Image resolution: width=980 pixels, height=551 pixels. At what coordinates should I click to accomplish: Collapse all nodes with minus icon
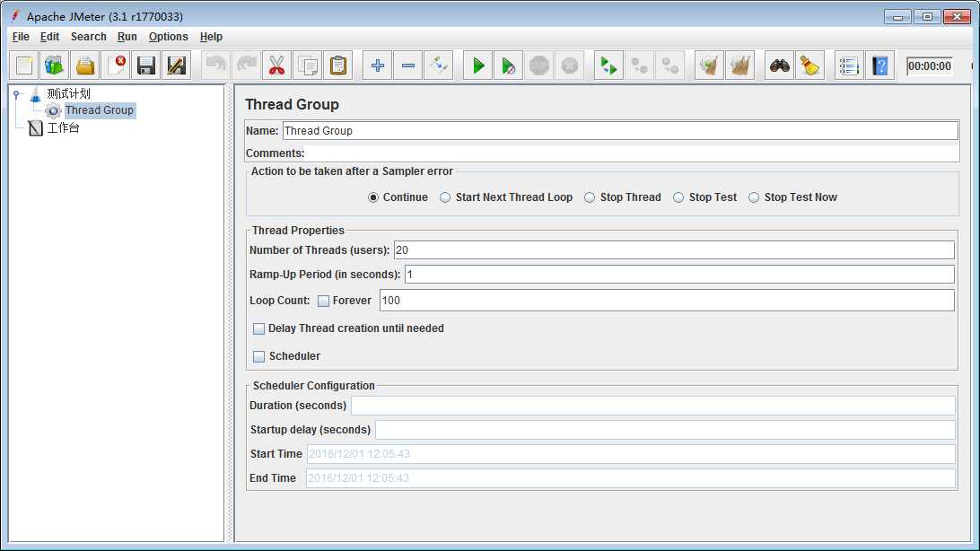[408, 66]
